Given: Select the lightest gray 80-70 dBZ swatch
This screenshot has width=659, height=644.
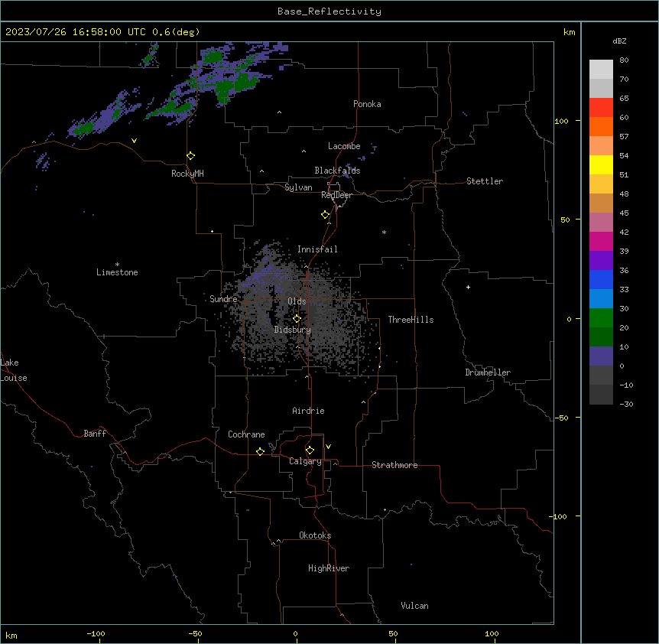Looking at the screenshot, I should [601, 70].
